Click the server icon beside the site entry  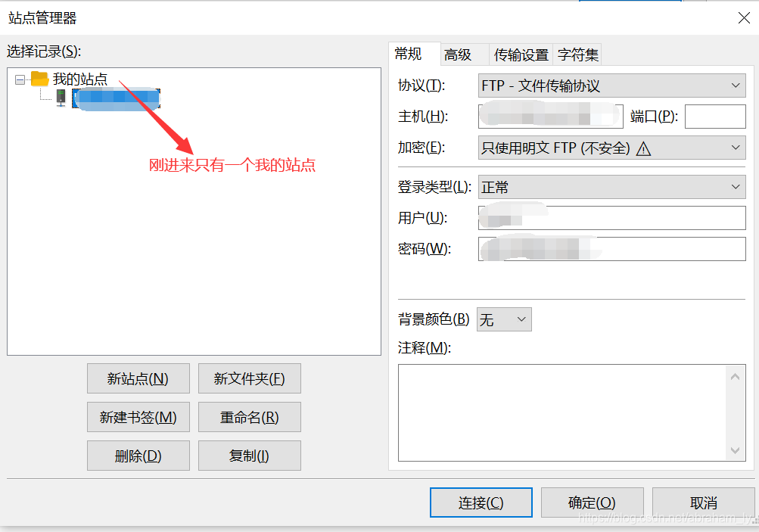pyautogui.click(x=60, y=98)
